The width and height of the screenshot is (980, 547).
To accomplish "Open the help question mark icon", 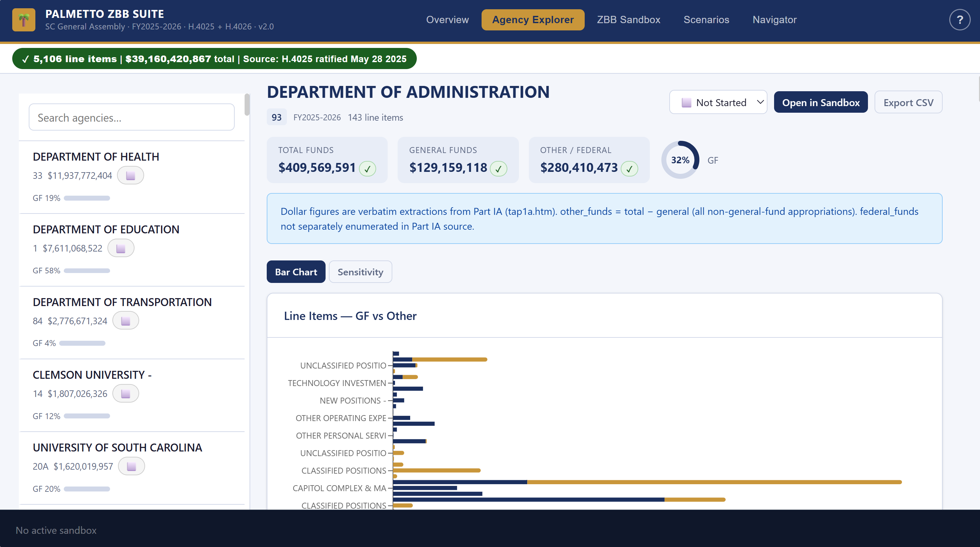I will coord(960,20).
